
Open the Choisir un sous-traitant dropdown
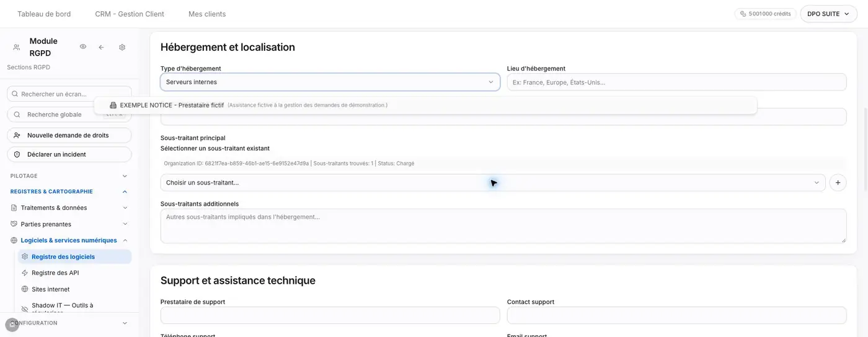tap(493, 183)
